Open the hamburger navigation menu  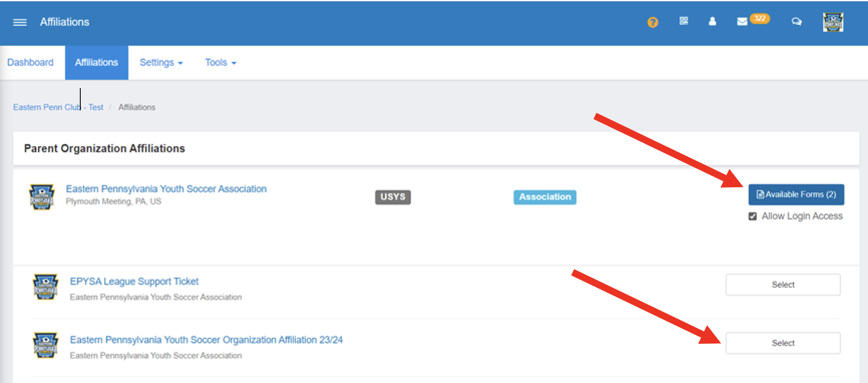(x=20, y=22)
